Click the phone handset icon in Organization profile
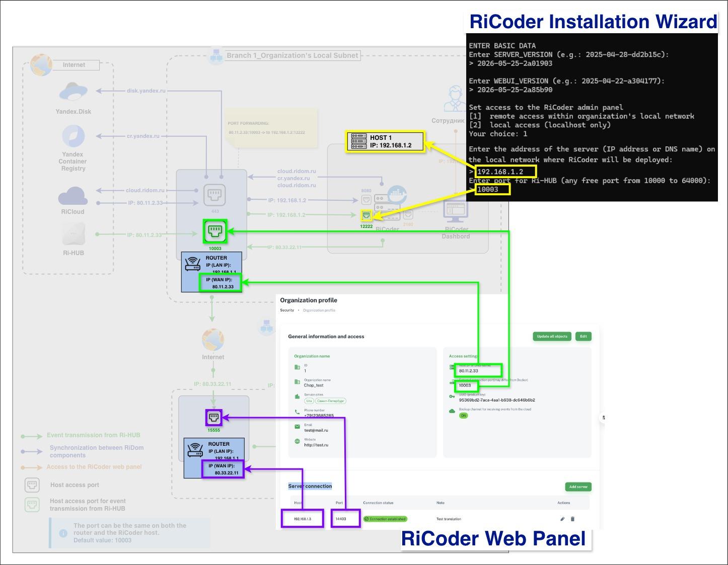Image resolution: width=728 pixels, height=565 pixels. [297, 412]
